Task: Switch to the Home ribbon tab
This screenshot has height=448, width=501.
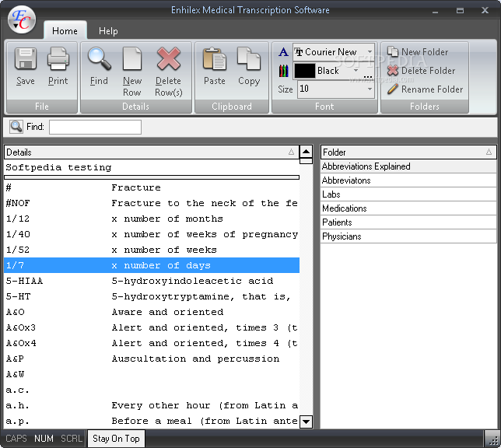Action: tap(65, 30)
